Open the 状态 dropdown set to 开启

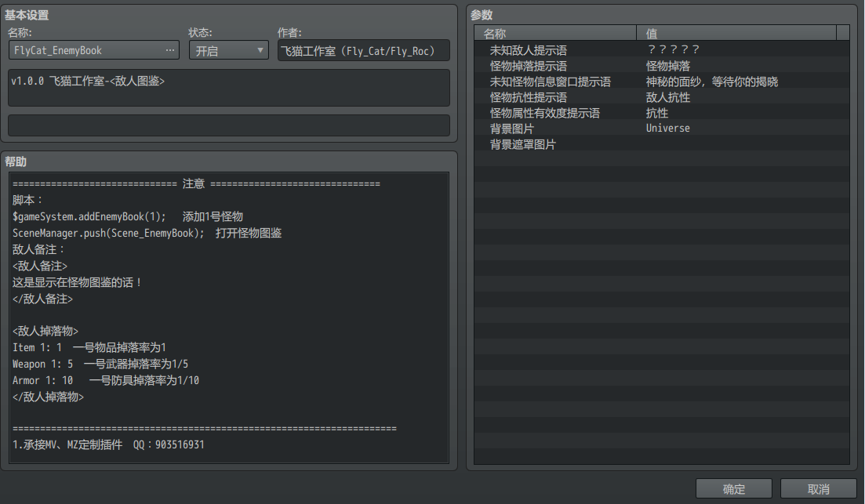pyautogui.click(x=228, y=50)
